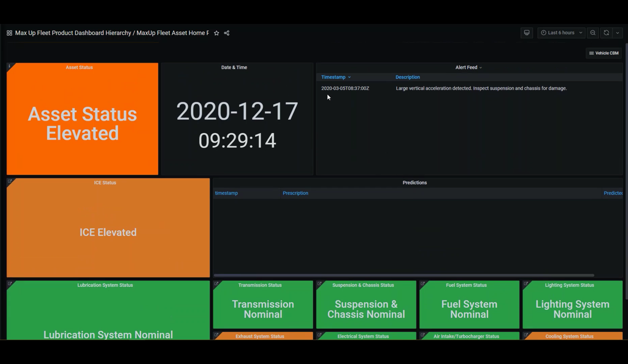Click the zoom out time range icon

coord(593,33)
